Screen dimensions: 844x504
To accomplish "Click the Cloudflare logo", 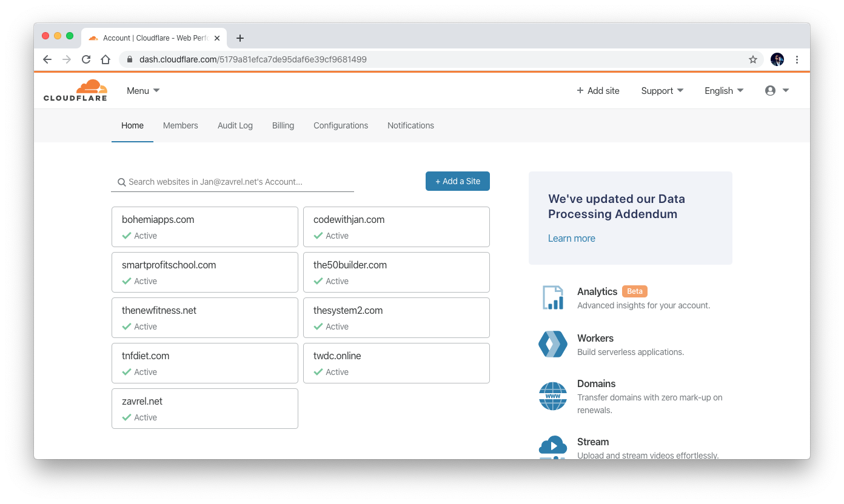I will [x=75, y=90].
